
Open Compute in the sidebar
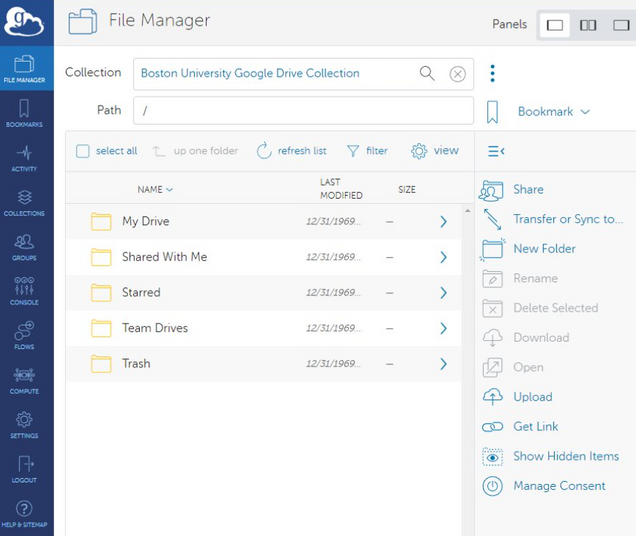point(24,380)
